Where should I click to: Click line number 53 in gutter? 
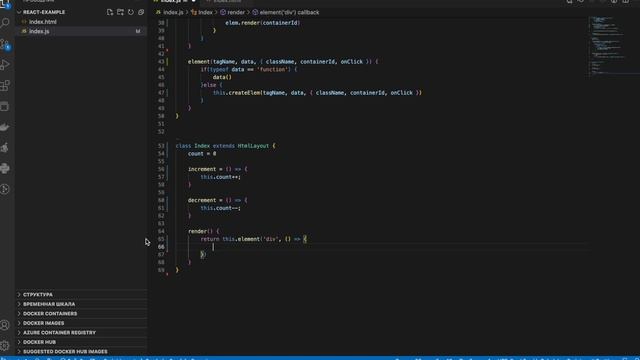click(161, 146)
